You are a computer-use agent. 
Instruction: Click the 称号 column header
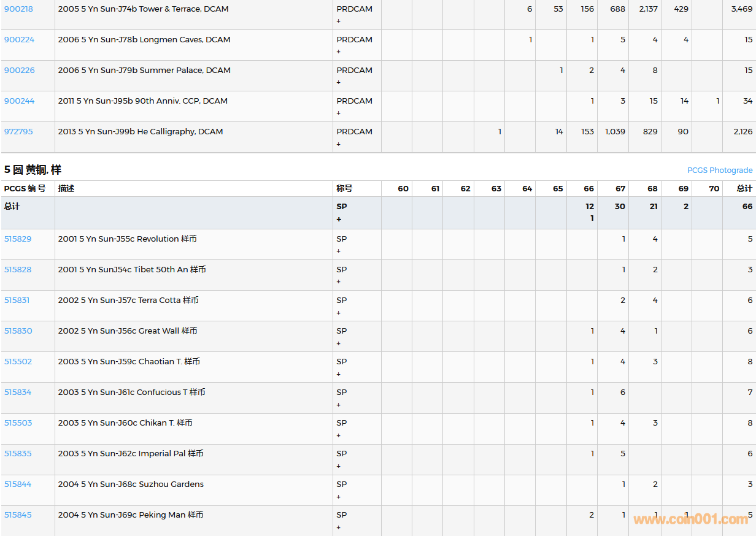[344, 189]
